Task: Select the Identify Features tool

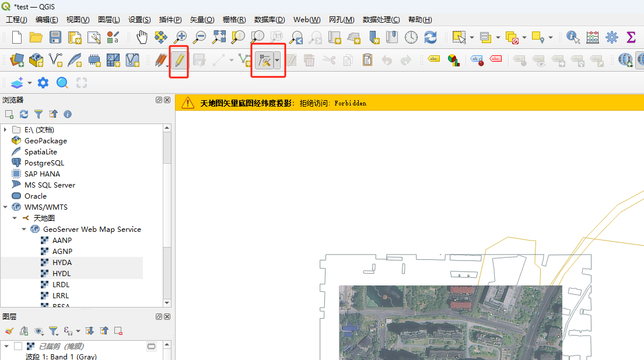Action: click(x=573, y=37)
